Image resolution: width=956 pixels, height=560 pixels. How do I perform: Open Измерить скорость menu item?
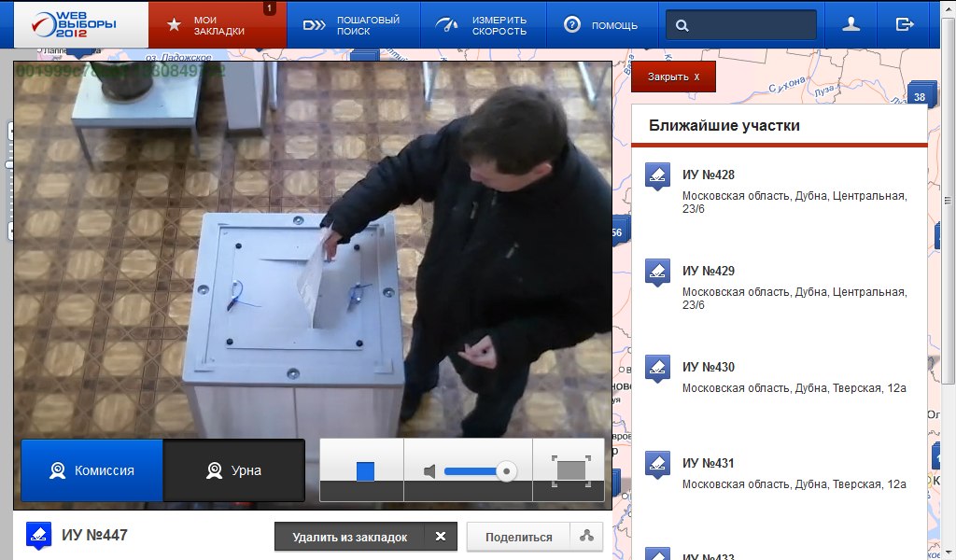point(485,25)
